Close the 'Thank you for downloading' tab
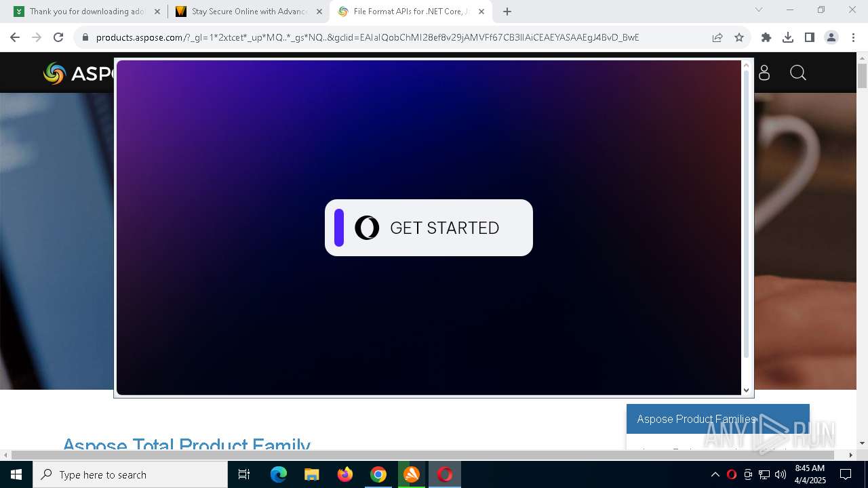Screen dimensions: 868x488 (157, 12)
